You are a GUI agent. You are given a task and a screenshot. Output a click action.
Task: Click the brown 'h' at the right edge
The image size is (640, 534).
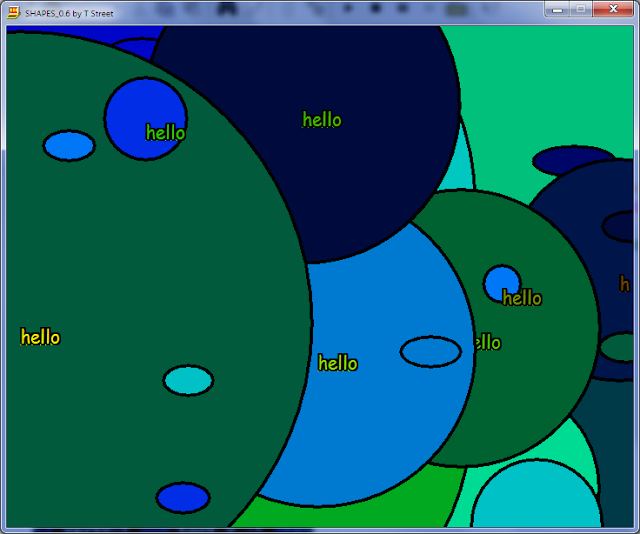(x=624, y=284)
